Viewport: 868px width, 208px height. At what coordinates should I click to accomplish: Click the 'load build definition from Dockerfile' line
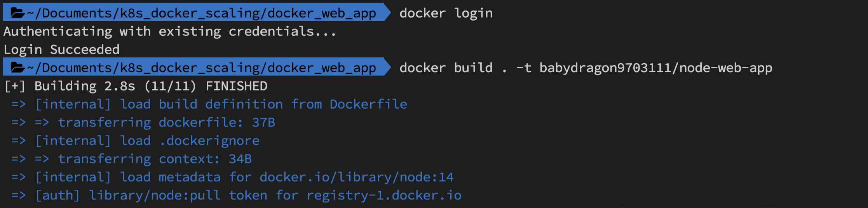pyautogui.click(x=209, y=104)
